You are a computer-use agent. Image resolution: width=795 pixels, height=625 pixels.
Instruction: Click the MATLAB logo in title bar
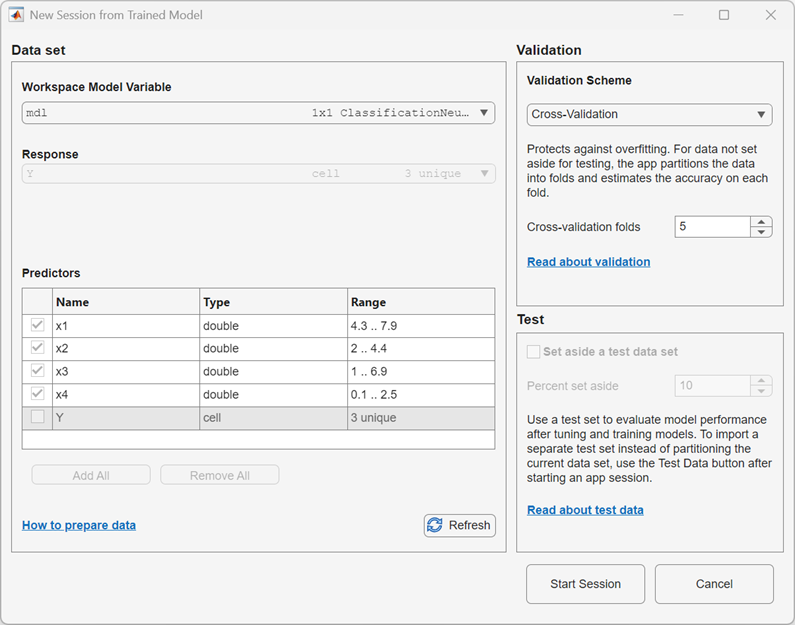coord(17,15)
